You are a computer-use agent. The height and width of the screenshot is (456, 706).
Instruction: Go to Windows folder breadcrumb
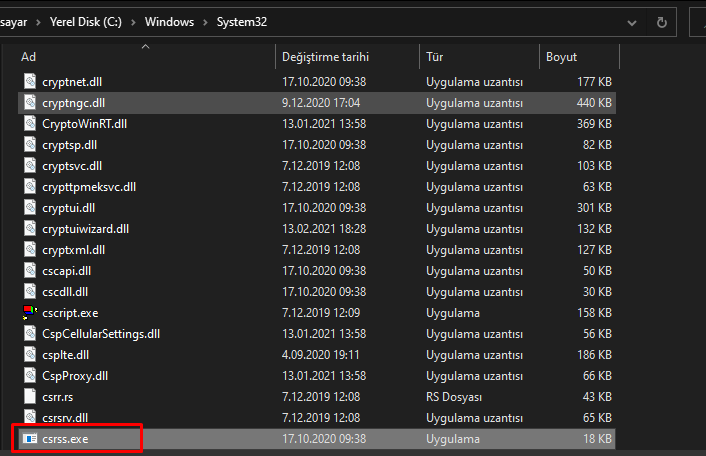pyautogui.click(x=169, y=22)
